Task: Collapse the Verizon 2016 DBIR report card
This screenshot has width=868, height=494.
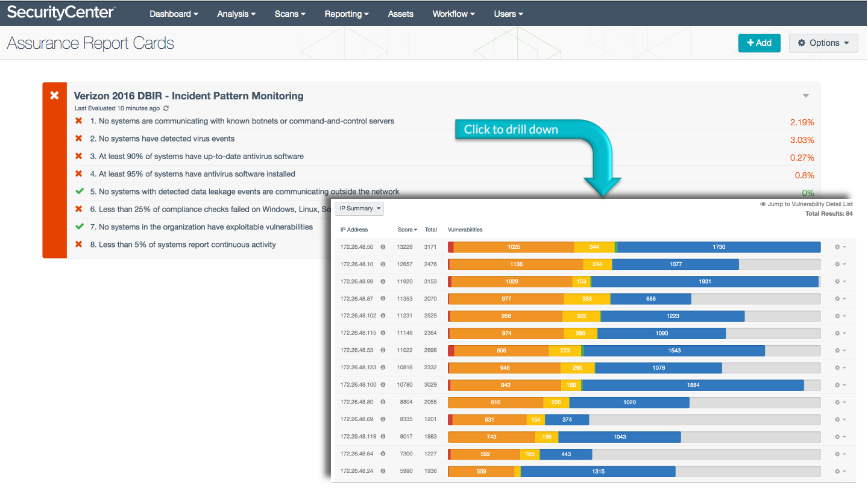Action: click(806, 96)
